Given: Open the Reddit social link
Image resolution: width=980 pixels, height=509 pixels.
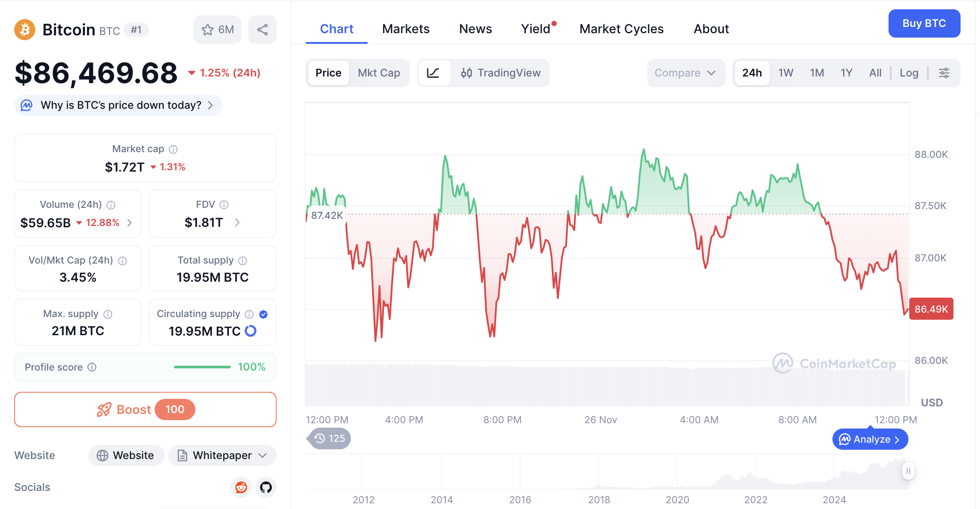Looking at the screenshot, I should click(x=241, y=487).
